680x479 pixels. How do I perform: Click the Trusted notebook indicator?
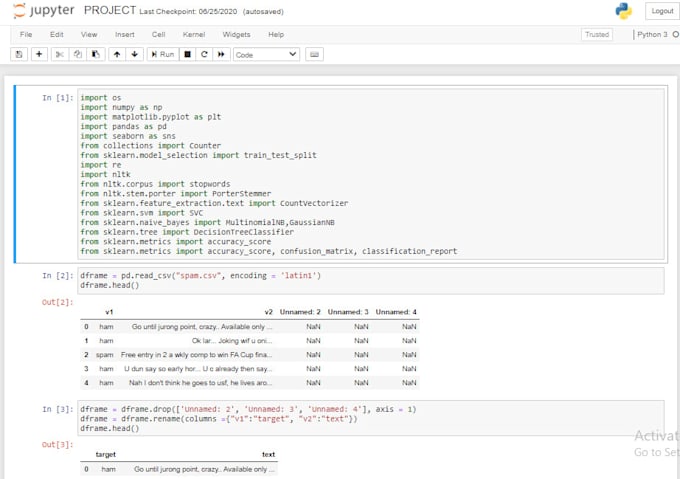point(597,34)
